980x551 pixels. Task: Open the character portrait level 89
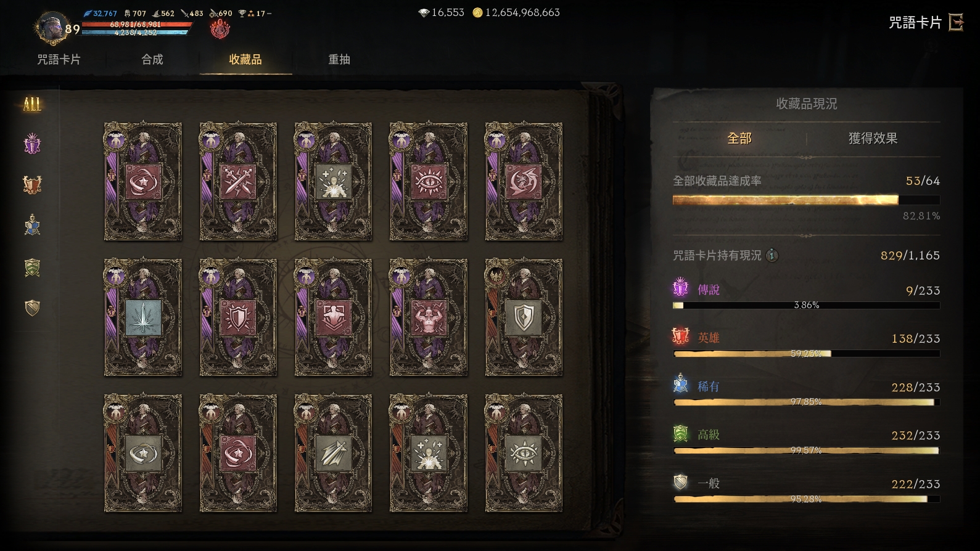[x=53, y=28]
